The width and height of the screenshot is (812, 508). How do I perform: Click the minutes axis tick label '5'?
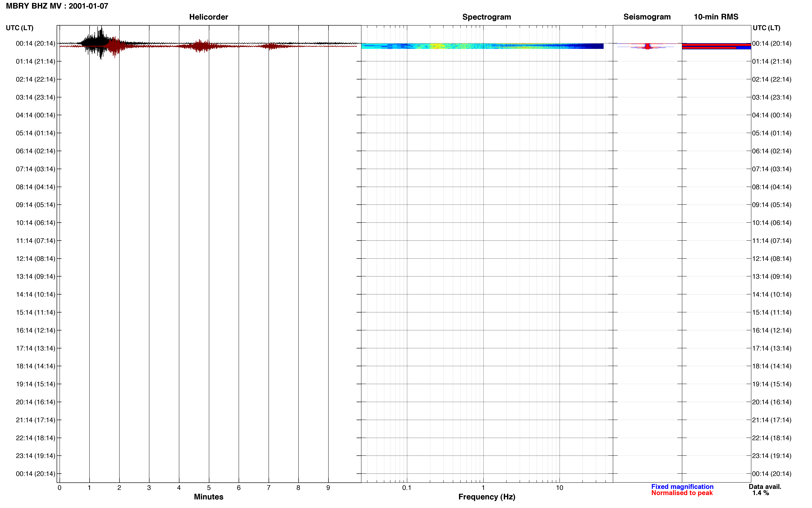209,488
